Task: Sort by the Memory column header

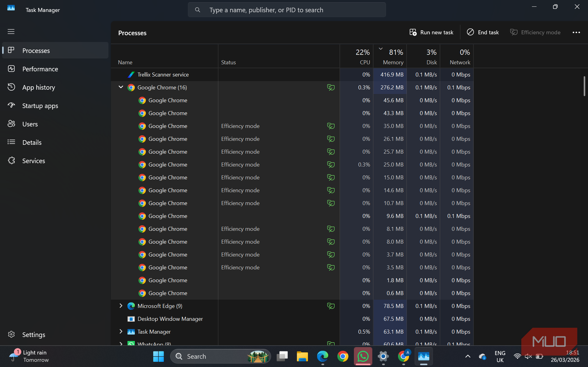Action: point(390,56)
